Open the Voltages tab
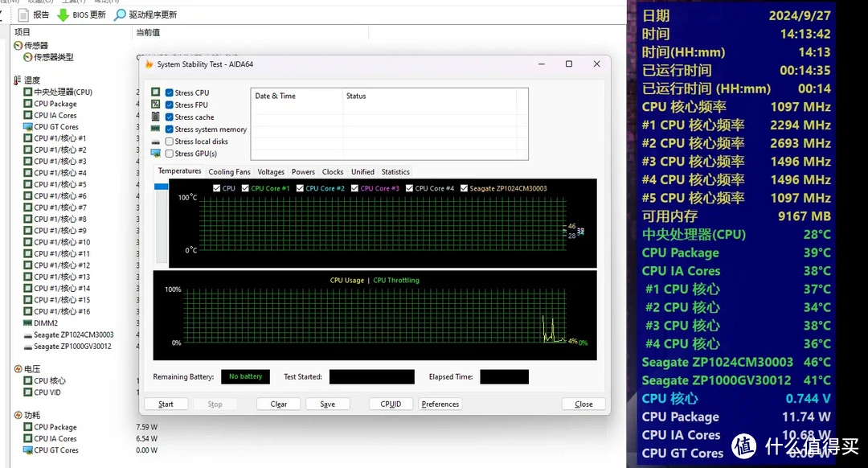868x468 pixels. pyautogui.click(x=271, y=172)
